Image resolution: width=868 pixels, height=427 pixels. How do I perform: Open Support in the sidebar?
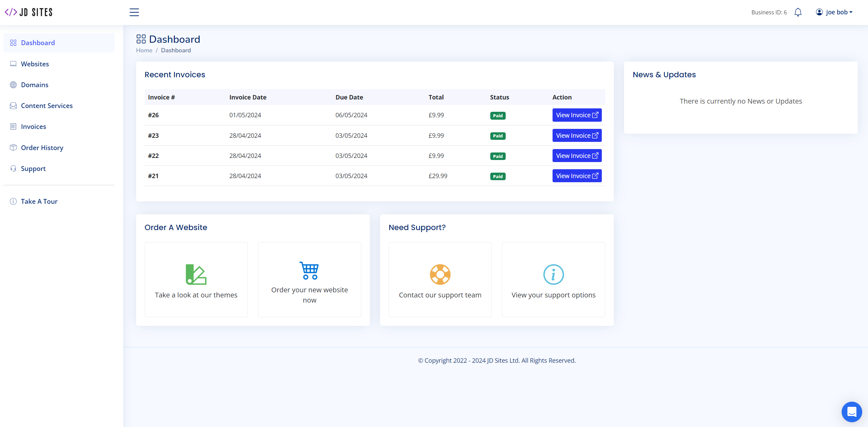[x=59, y=169]
